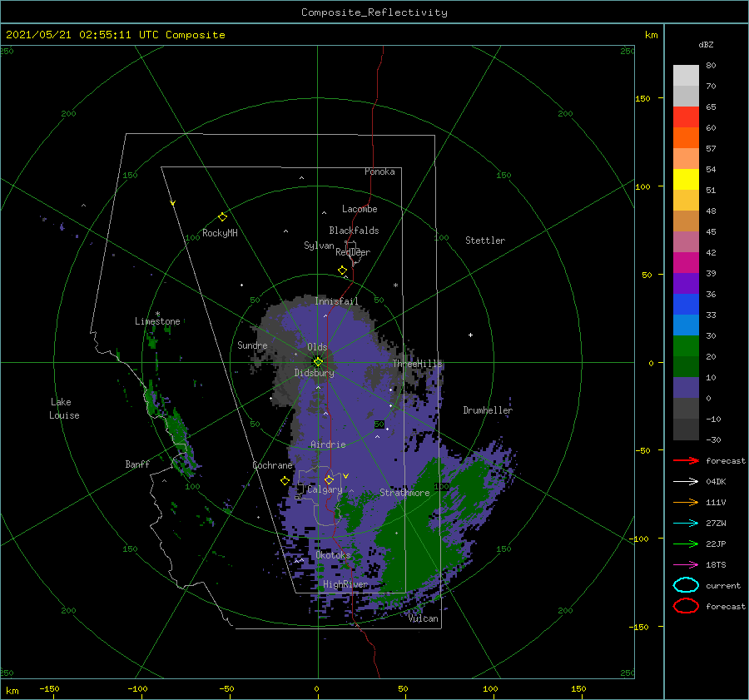Click the yellow diamond marker above Calgary label
The height and width of the screenshot is (700, 749).
(329, 479)
